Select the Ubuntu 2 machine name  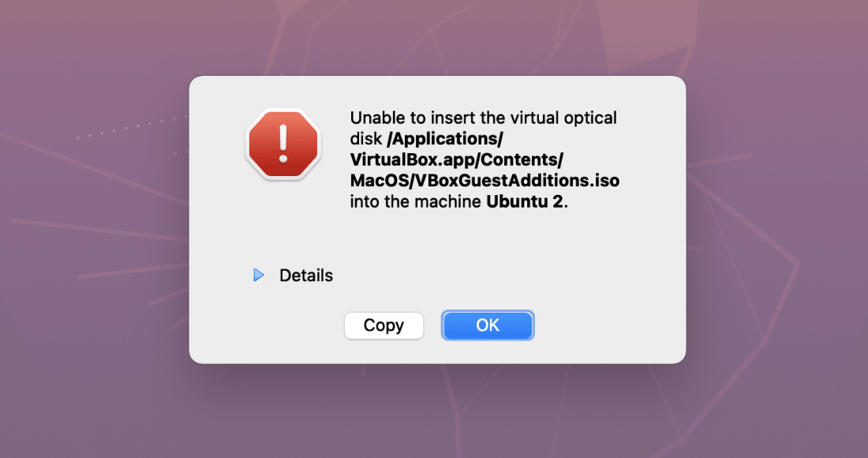tap(526, 201)
